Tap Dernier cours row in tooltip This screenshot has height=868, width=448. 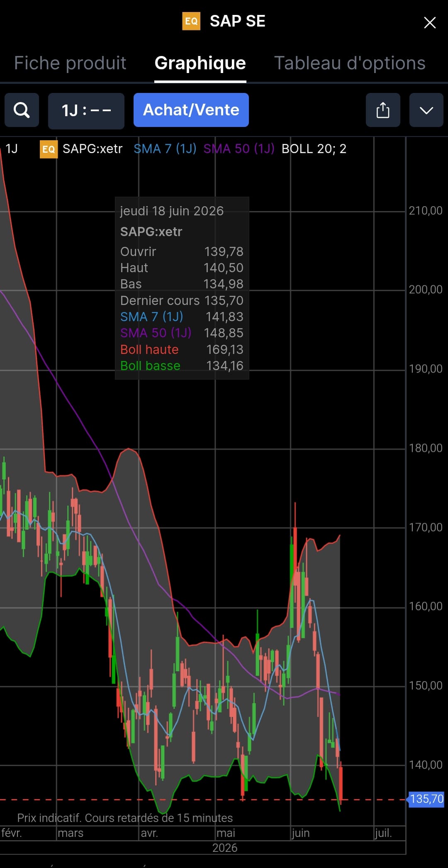point(182,300)
